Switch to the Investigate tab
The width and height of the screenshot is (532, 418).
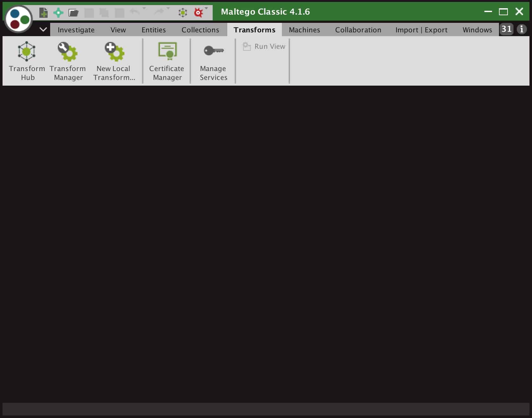(76, 30)
